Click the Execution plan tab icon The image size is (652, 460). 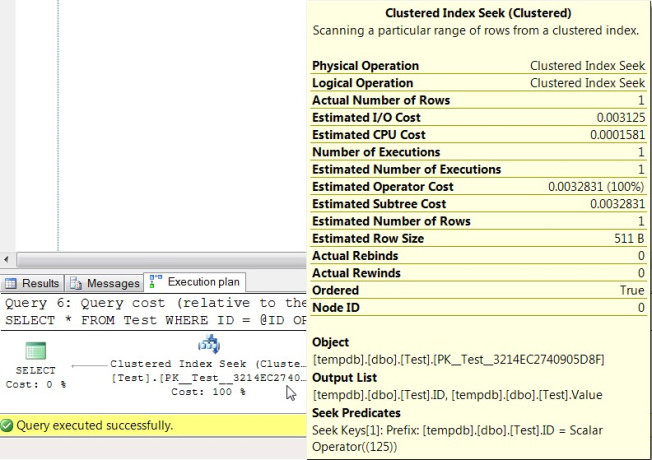click(x=156, y=283)
